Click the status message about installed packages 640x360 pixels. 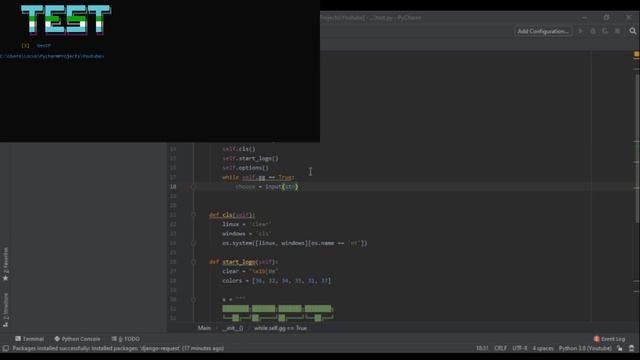118,348
